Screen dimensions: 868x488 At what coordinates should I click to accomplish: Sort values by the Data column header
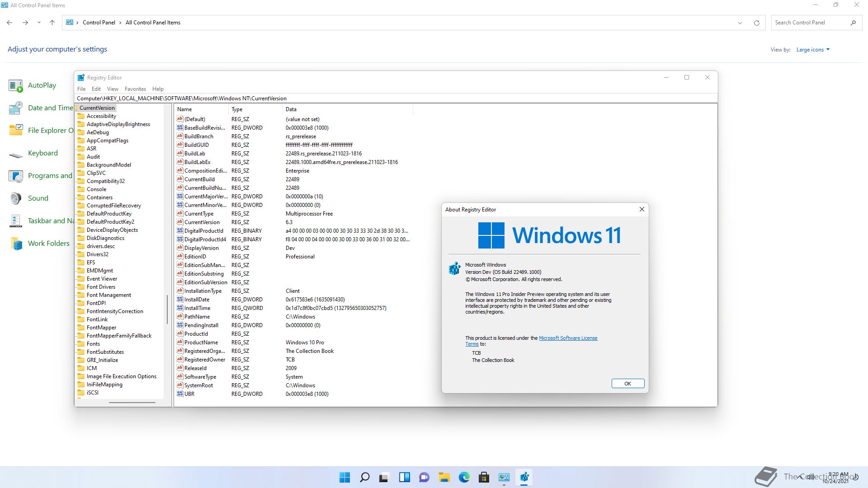(348, 109)
